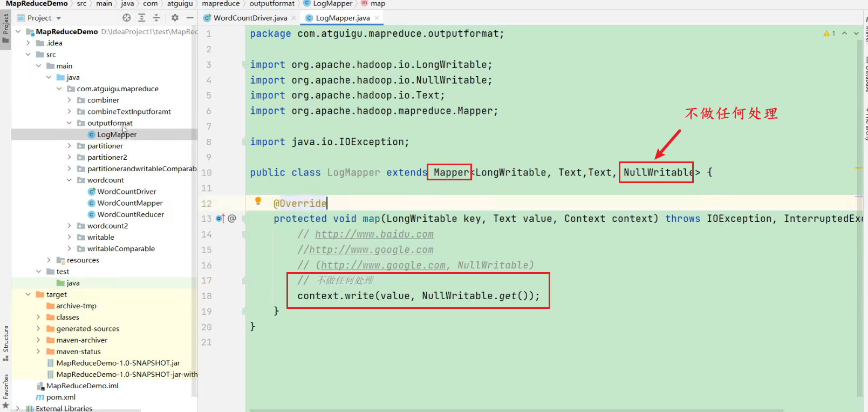The image size is (868, 412).
Task: Collapse the src folder
Action: click(x=28, y=55)
